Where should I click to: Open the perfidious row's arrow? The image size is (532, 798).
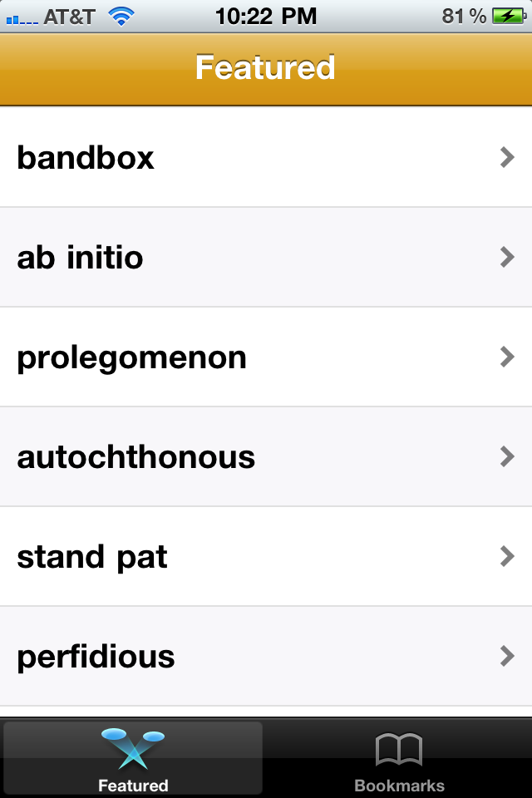coord(507,656)
